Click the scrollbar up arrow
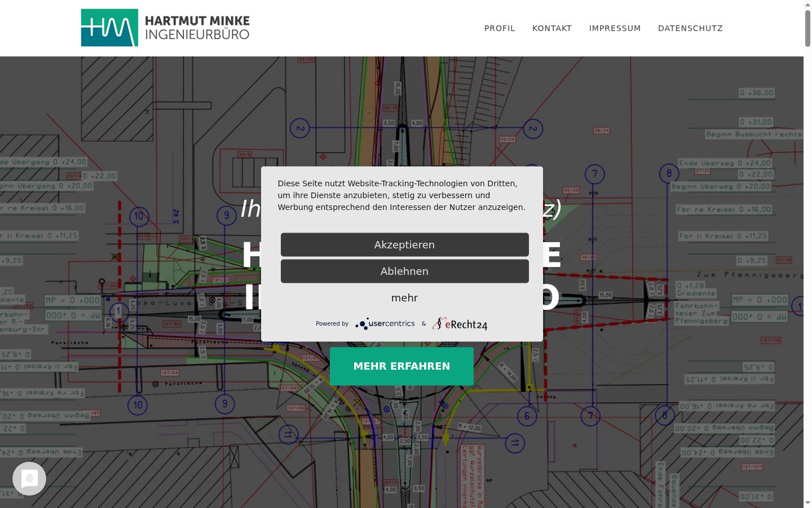The width and height of the screenshot is (812, 508). click(807, 4)
